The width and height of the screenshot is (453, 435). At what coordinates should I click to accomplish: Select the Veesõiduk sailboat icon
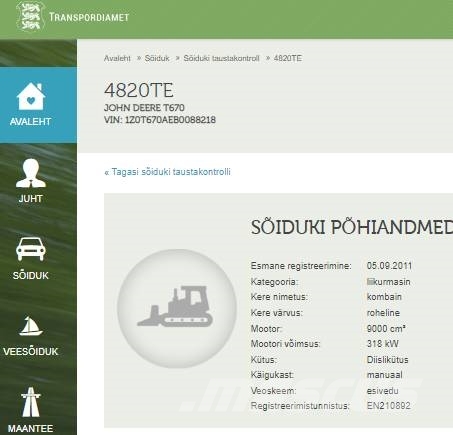point(31,326)
